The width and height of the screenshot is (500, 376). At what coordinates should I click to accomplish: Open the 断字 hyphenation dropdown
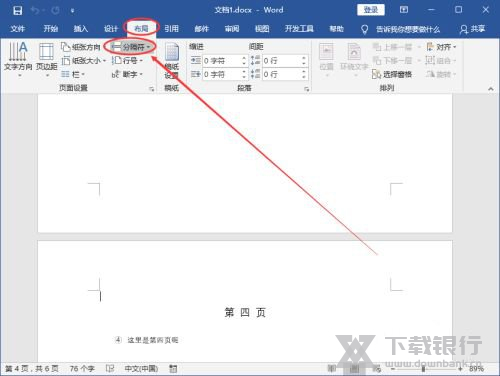tap(127, 74)
